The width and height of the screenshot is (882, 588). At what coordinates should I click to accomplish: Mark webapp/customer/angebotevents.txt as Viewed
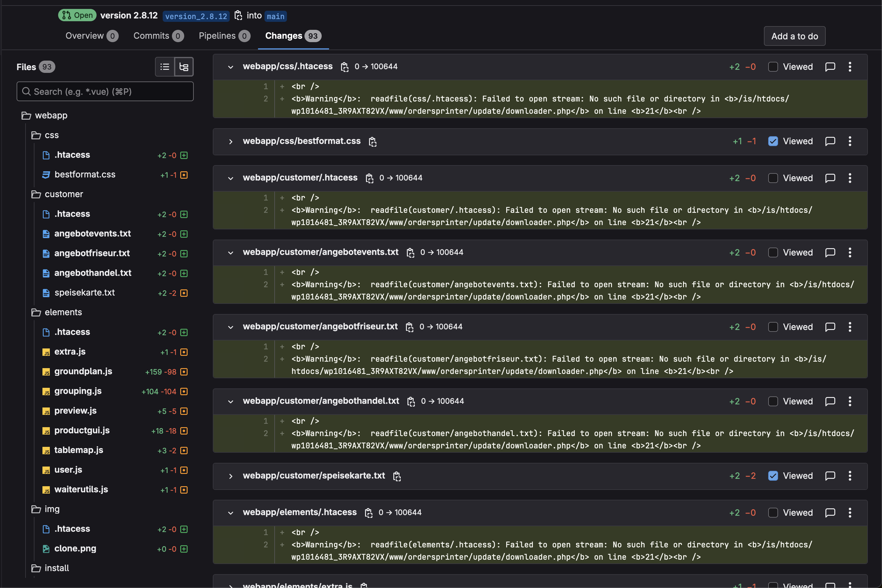pos(773,252)
